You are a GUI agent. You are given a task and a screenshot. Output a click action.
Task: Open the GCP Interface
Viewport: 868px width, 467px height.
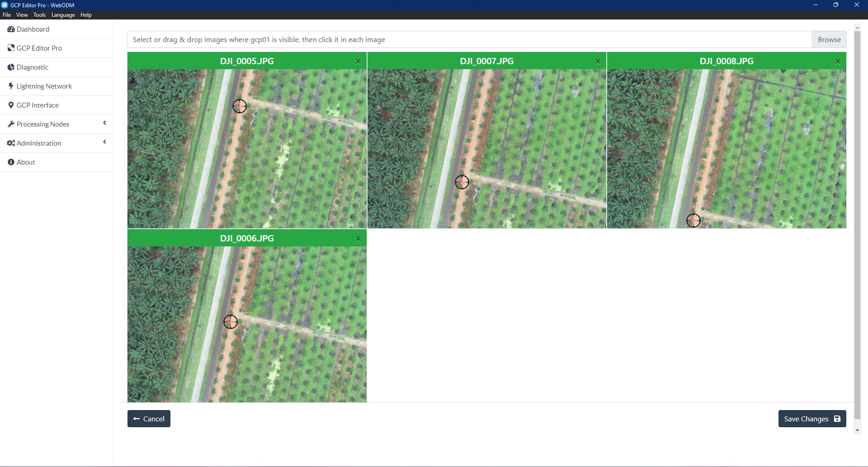pyautogui.click(x=38, y=105)
